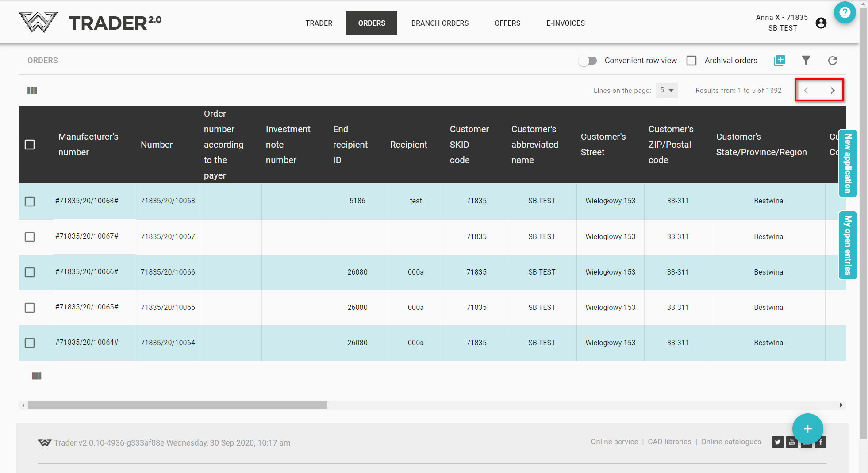Screen dimensions: 868x473
Task: Refresh the orders list
Action: click(x=832, y=61)
